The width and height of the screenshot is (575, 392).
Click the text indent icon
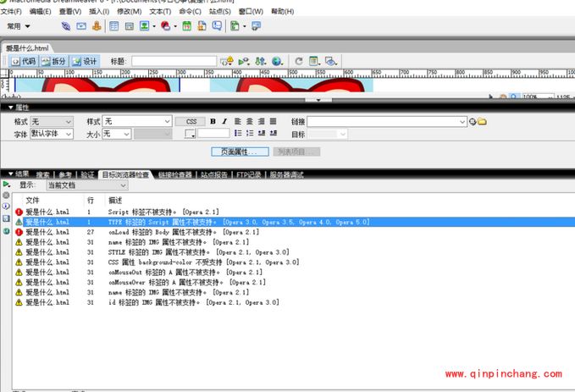click(274, 133)
